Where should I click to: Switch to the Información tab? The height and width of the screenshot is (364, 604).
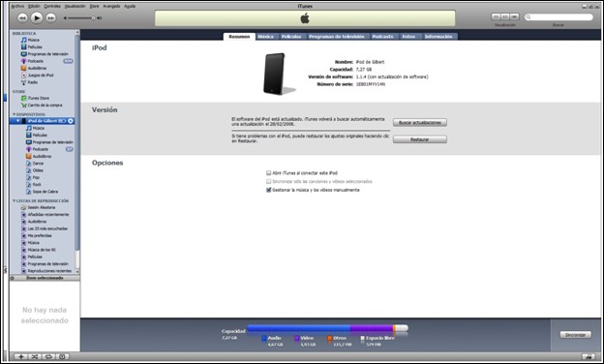coord(438,37)
